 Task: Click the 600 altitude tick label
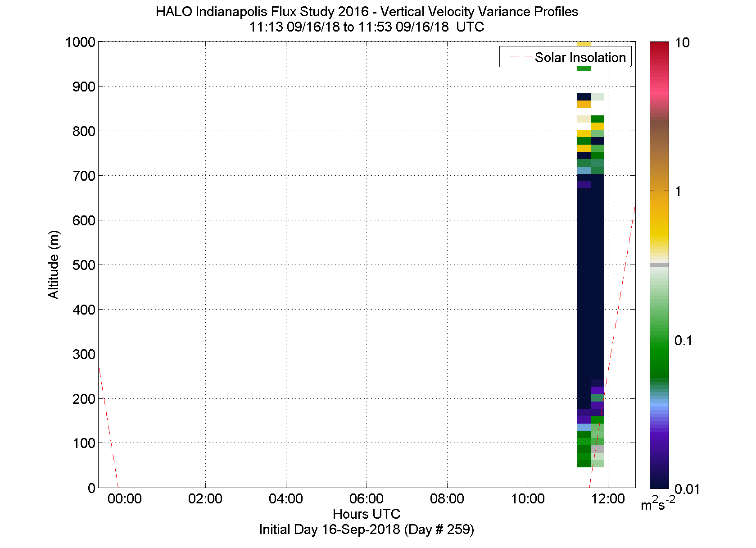[84, 220]
